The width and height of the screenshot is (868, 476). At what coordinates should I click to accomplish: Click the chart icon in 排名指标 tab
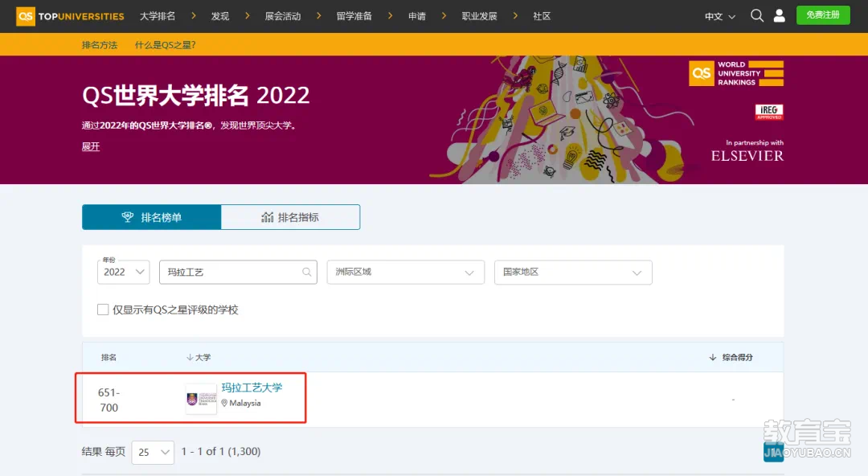(x=268, y=216)
